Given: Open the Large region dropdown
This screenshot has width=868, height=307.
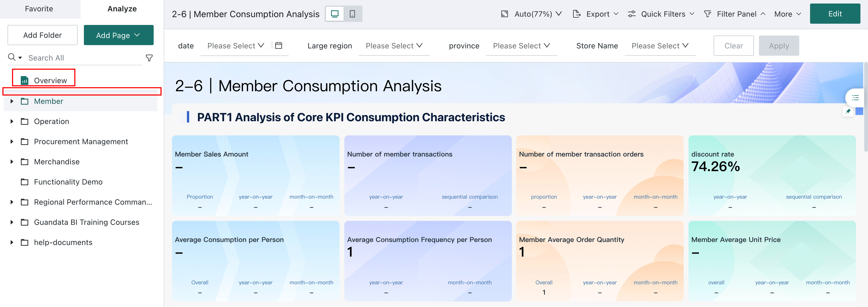Looking at the screenshot, I should click(x=394, y=46).
